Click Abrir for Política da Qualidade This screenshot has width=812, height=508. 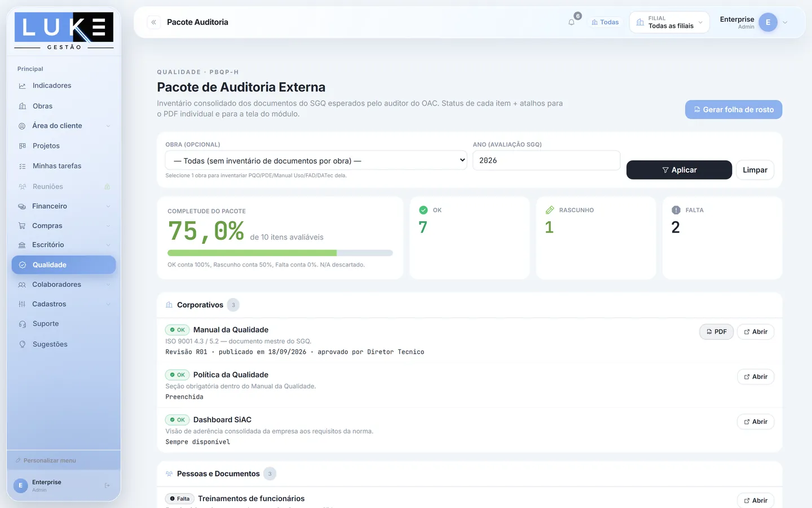(x=756, y=377)
